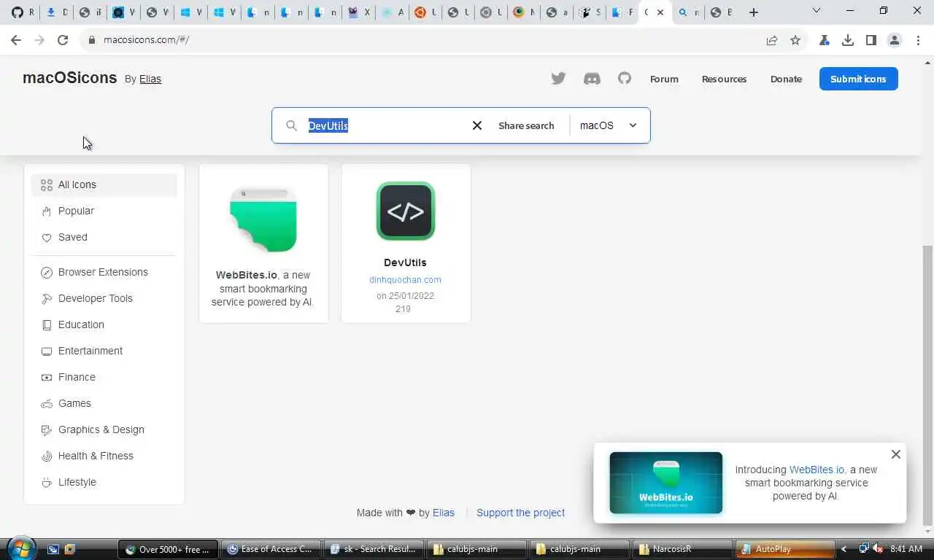
Task: Clear the DevUtils search text
Action: tap(477, 125)
